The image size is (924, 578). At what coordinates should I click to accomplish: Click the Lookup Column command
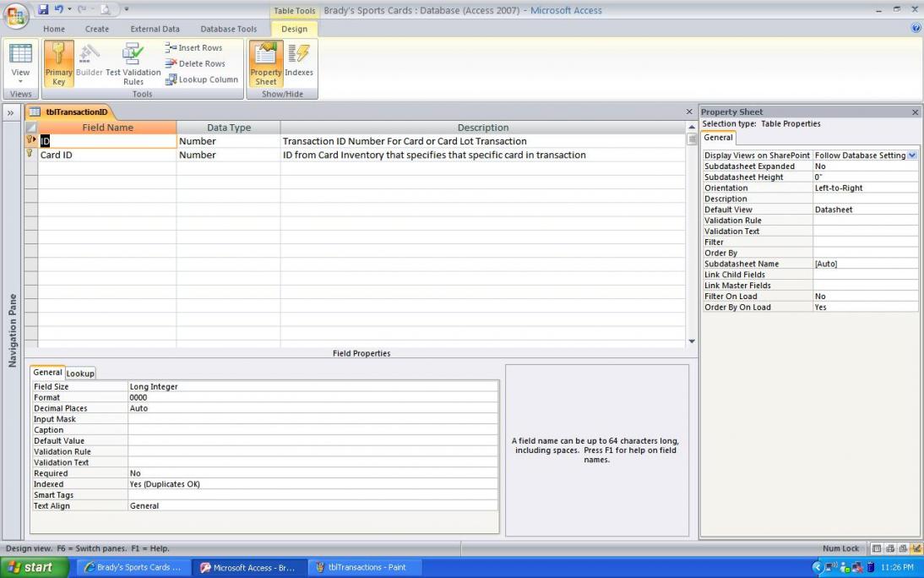pos(201,79)
